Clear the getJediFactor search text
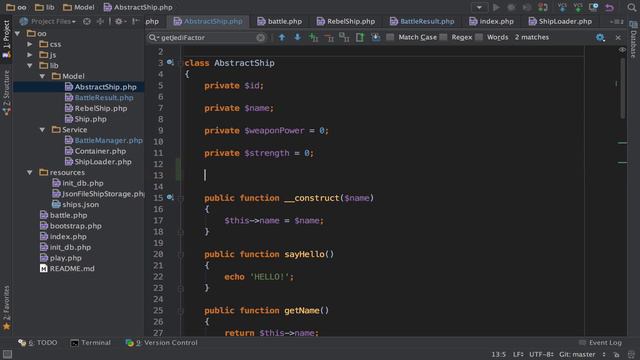This screenshot has height=360, width=640. tap(261, 38)
